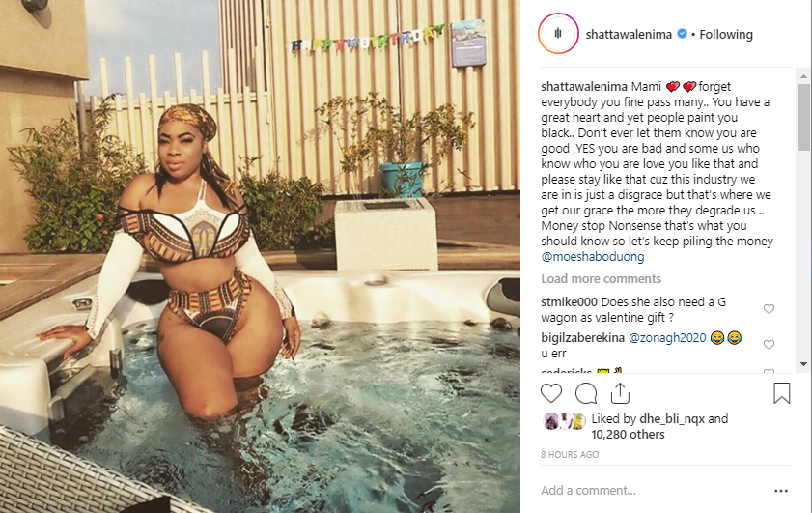Click the scrollbar down arrow
Viewport: 812px width, 513px height.
(803, 364)
